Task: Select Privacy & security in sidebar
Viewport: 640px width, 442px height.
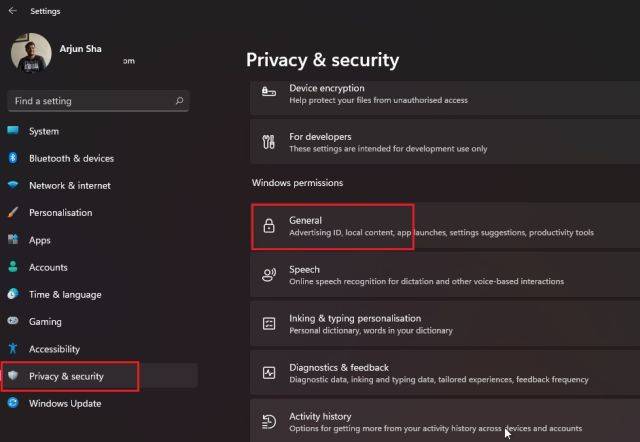Action: point(67,376)
